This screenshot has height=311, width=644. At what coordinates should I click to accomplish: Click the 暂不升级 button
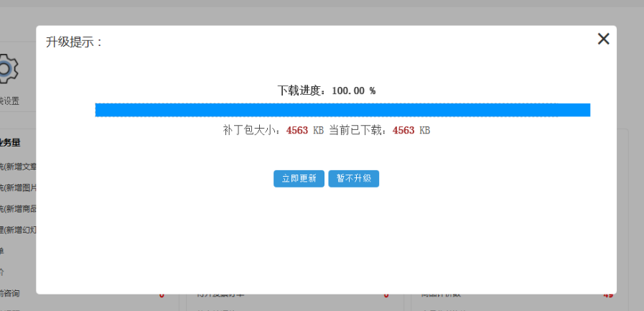353,179
